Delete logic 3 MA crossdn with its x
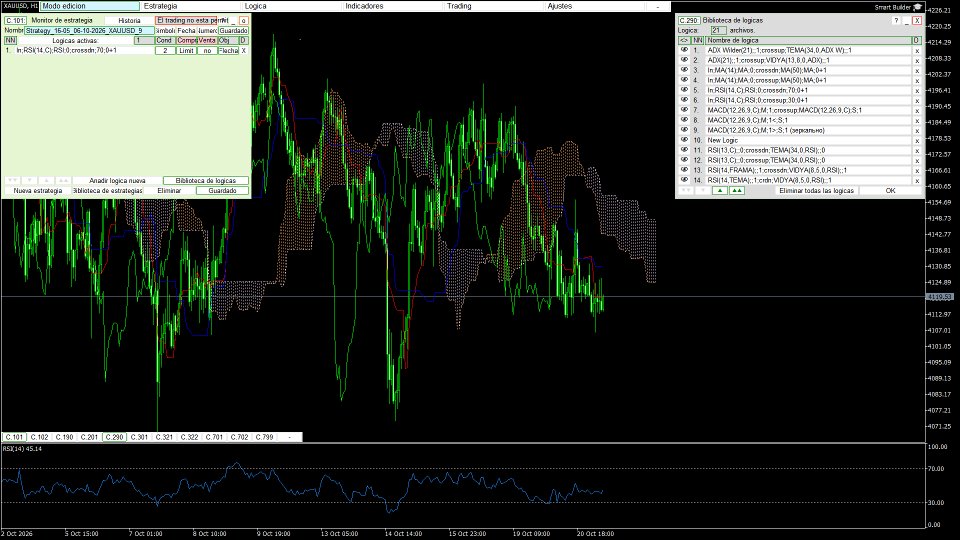 917,70
